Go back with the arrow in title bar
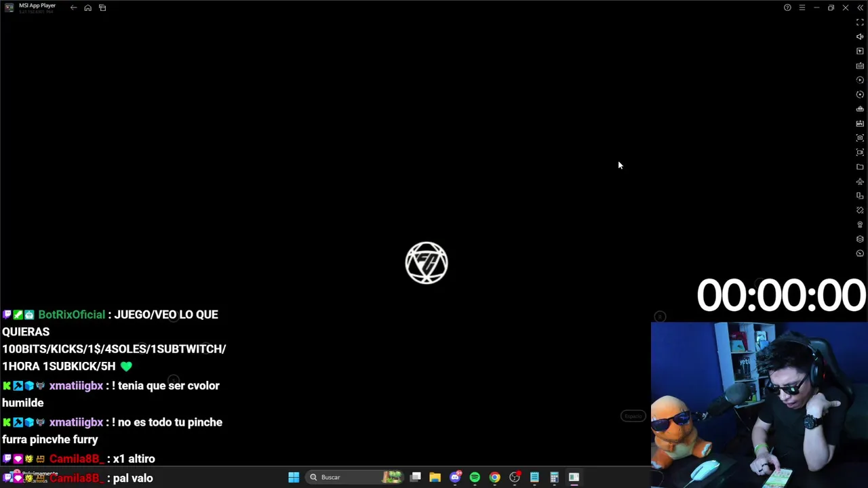868x488 pixels. (x=73, y=7)
